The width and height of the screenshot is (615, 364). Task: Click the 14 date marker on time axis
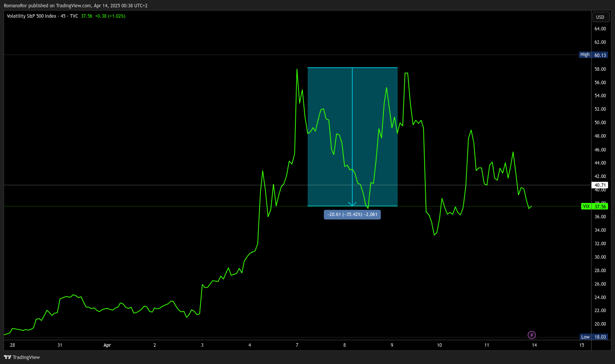(x=534, y=345)
